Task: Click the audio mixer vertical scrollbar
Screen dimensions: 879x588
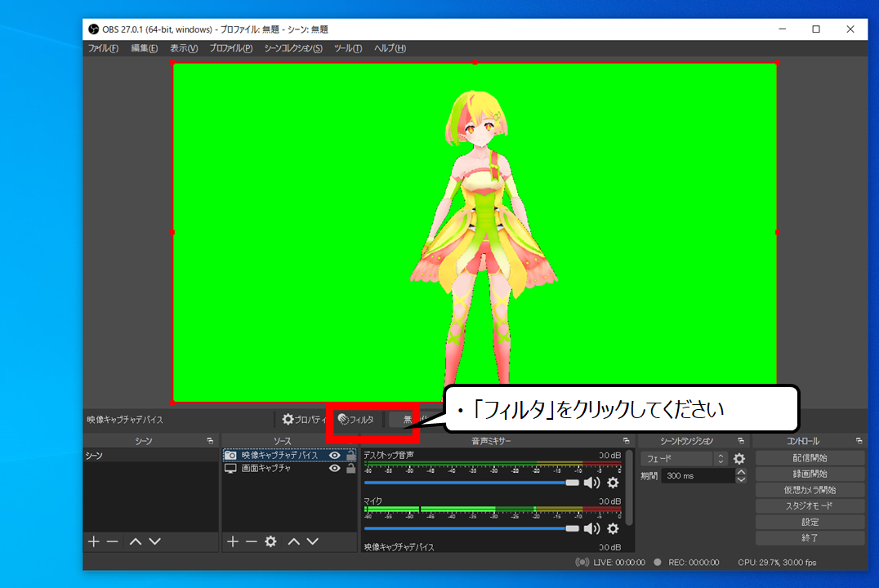Action: 629,488
